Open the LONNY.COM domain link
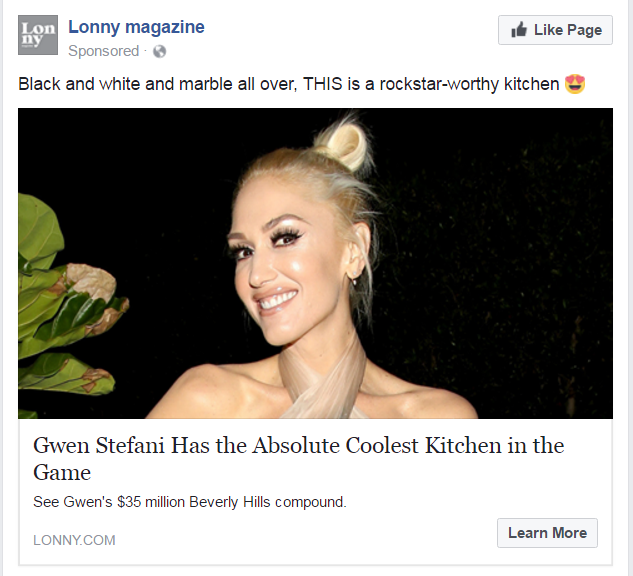The height and width of the screenshot is (576, 633). (x=74, y=540)
